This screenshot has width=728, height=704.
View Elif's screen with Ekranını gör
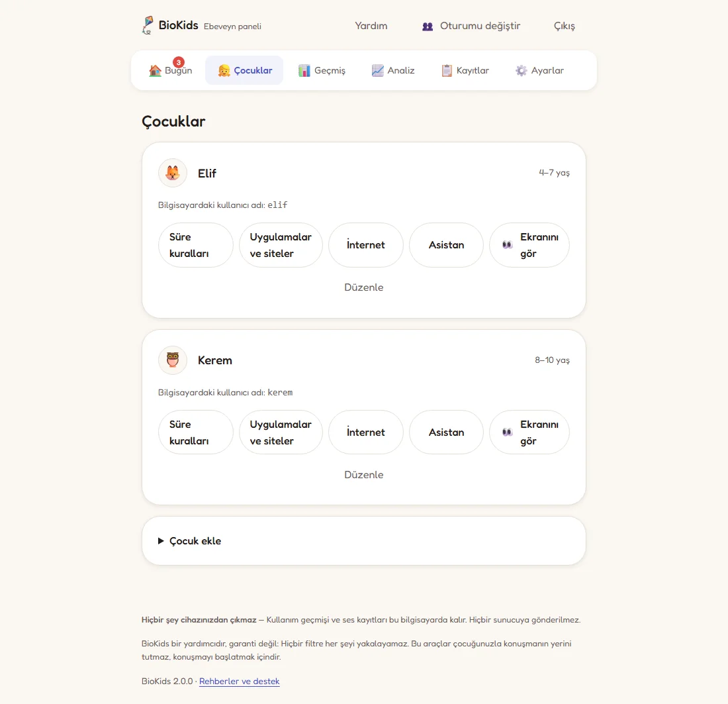(x=529, y=245)
